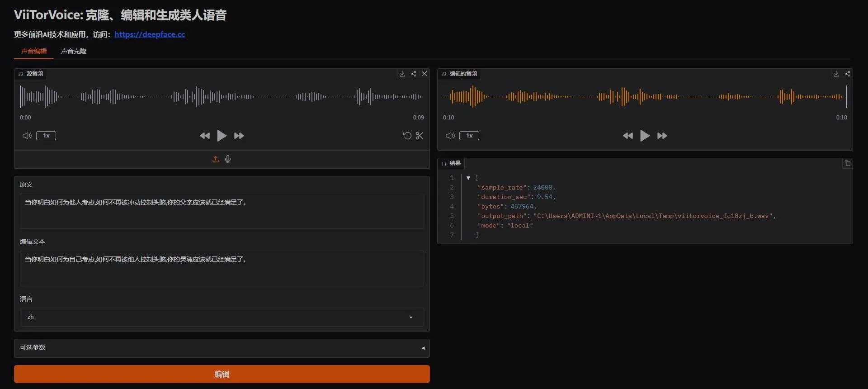The width and height of the screenshot is (868, 389).
Task: Collapse the JSON result tree arrow
Action: [x=468, y=178]
